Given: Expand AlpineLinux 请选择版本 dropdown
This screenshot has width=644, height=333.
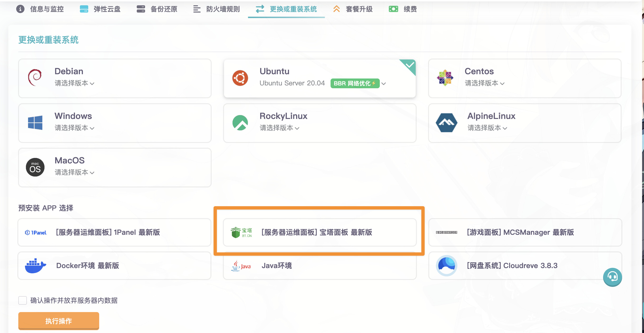Looking at the screenshot, I should 487,128.
